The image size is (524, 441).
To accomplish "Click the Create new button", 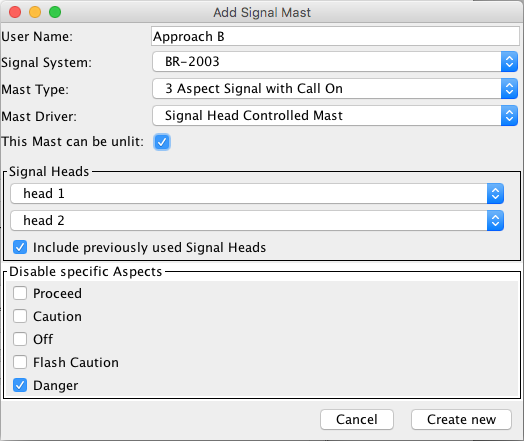I will 461,420.
